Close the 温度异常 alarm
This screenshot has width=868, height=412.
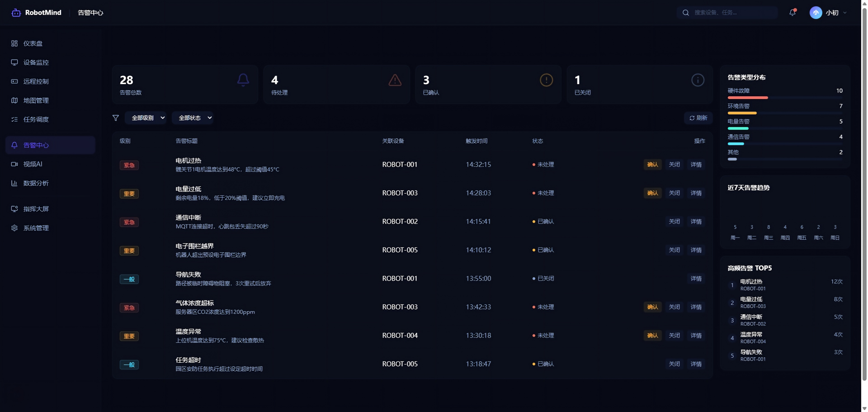pos(675,336)
